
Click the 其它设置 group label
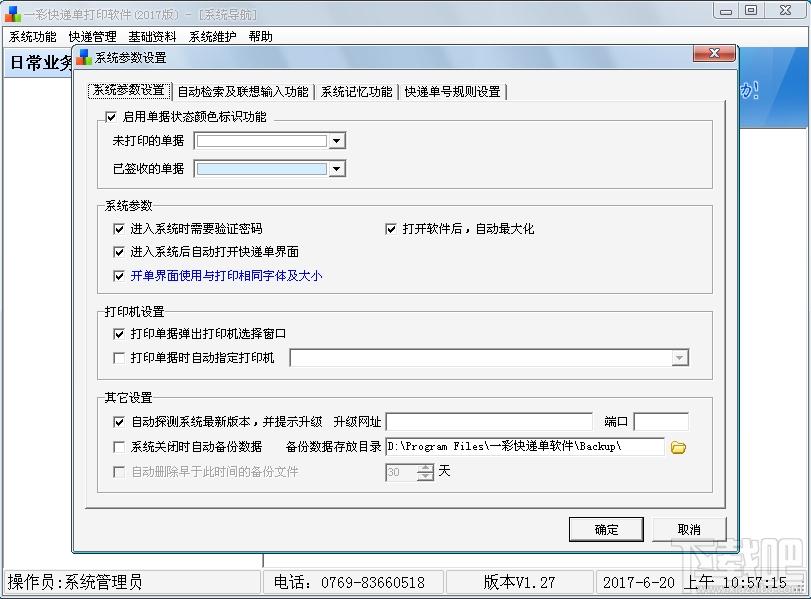[128, 397]
